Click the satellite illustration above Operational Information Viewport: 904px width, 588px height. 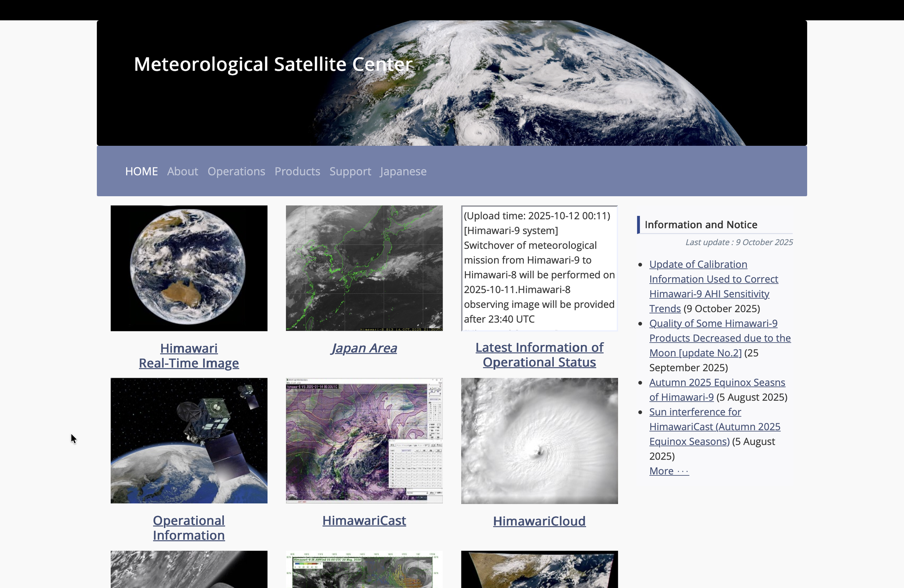[189, 441]
